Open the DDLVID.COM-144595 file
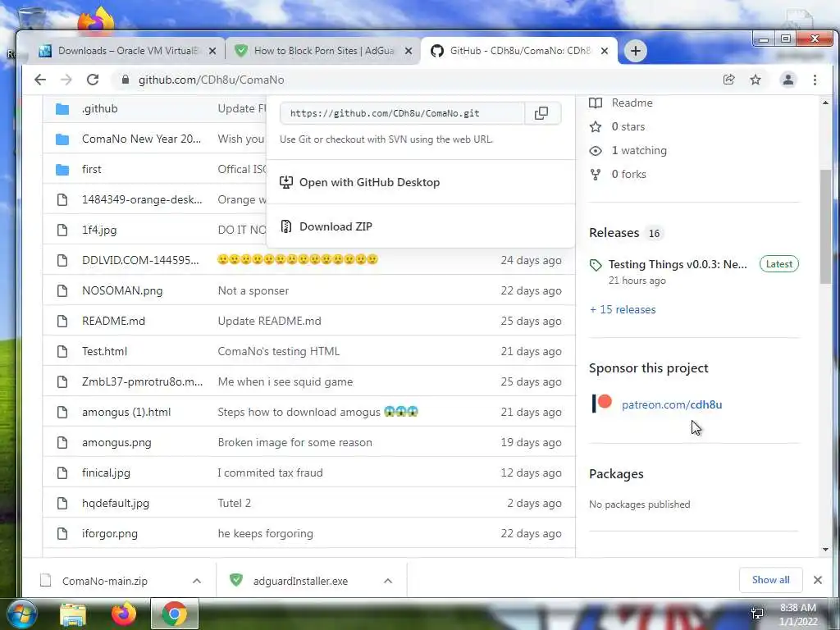This screenshot has width=840, height=630. [140, 260]
